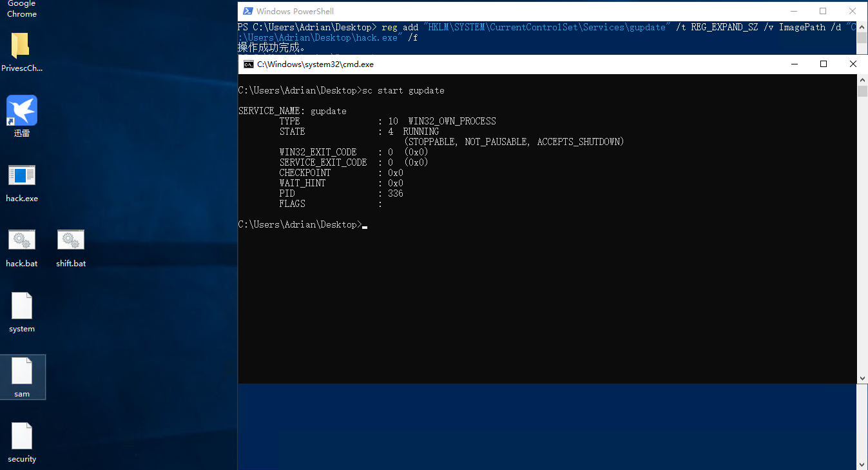
Task: Click the 'sc start gupdate' command text
Action: pos(403,90)
